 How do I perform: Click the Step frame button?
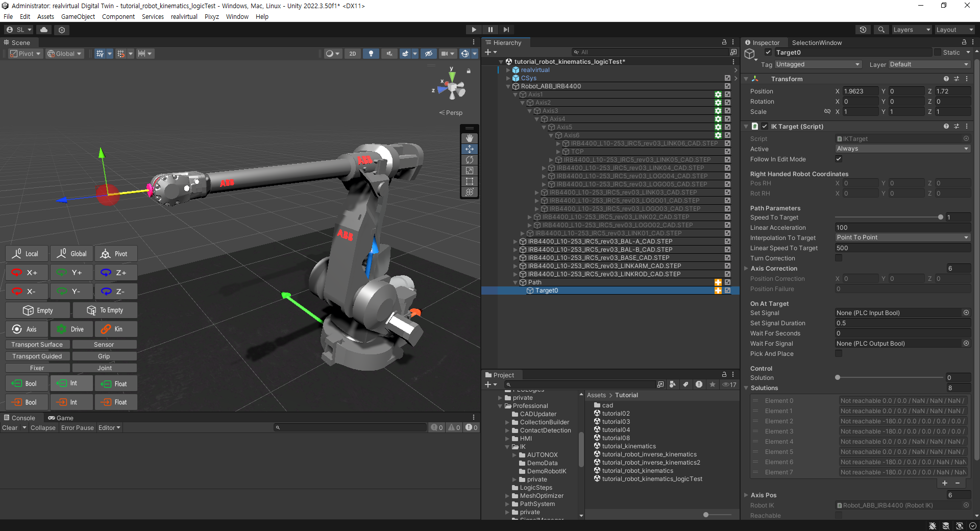pyautogui.click(x=506, y=30)
